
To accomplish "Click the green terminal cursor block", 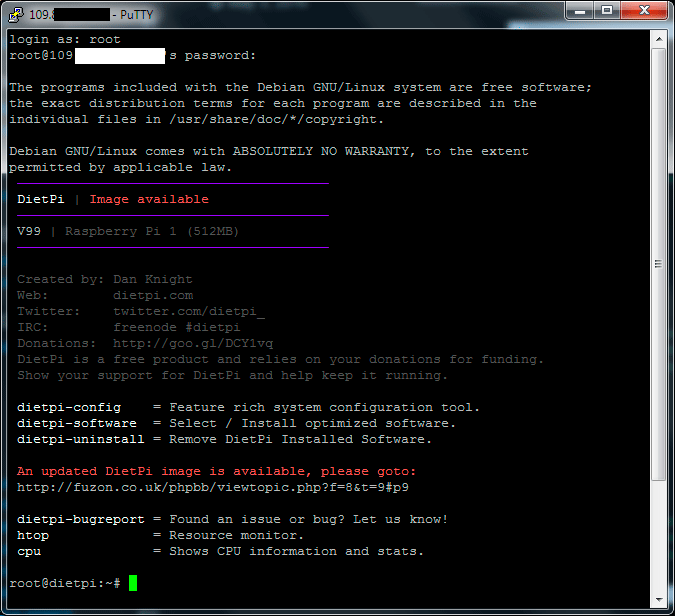I will tap(133, 583).
